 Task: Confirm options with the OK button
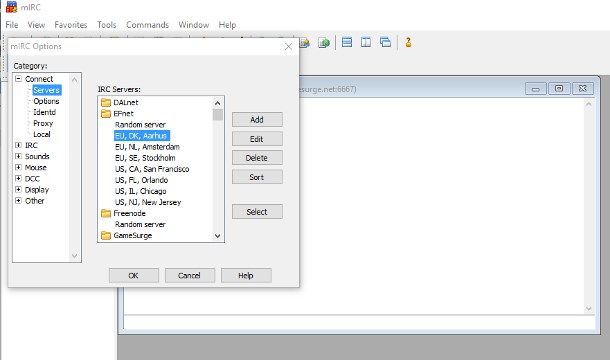(x=133, y=275)
